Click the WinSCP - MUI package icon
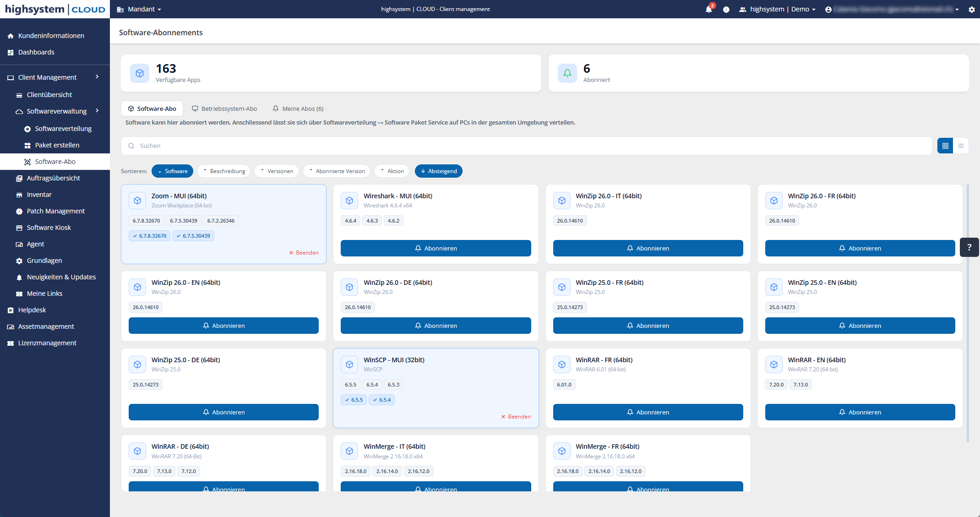The width and height of the screenshot is (980, 517). point(349,365)
